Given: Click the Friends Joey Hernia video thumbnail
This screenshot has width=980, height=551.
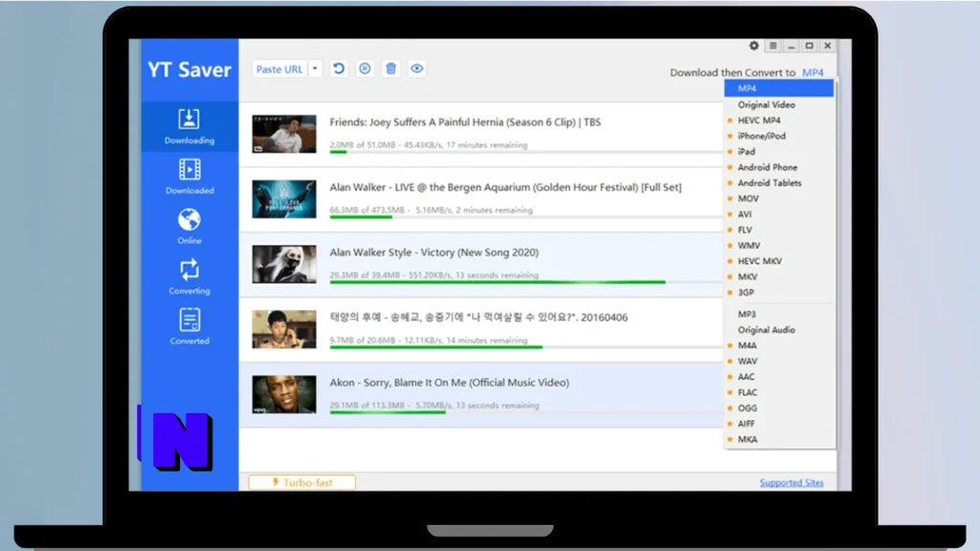Looking at the screenshot, I should [x=284, y=134].
